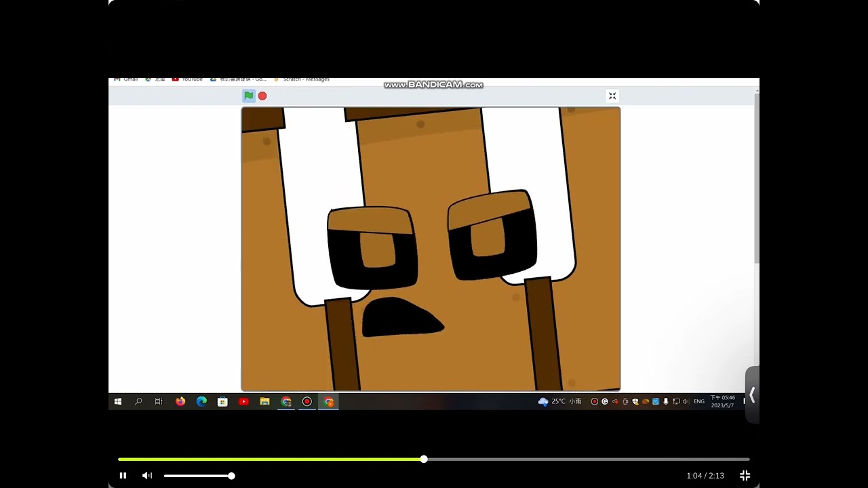Switch to the active Chrome taskbar window
This screenshot has width=868, height=488.
pos(329,402)
